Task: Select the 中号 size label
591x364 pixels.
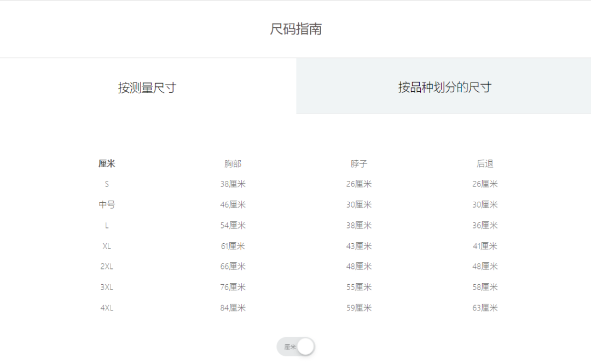Action: [x=107, y=204]
